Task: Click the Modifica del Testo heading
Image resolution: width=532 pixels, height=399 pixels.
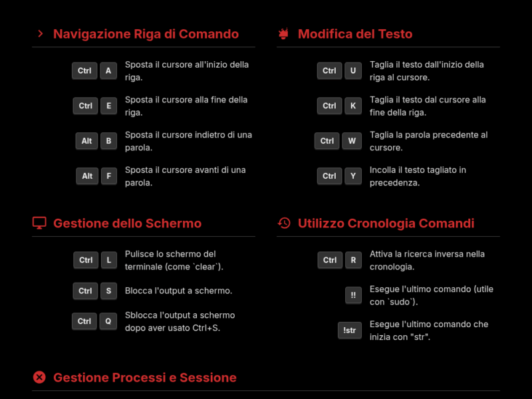Action: [x=355, y=34]
